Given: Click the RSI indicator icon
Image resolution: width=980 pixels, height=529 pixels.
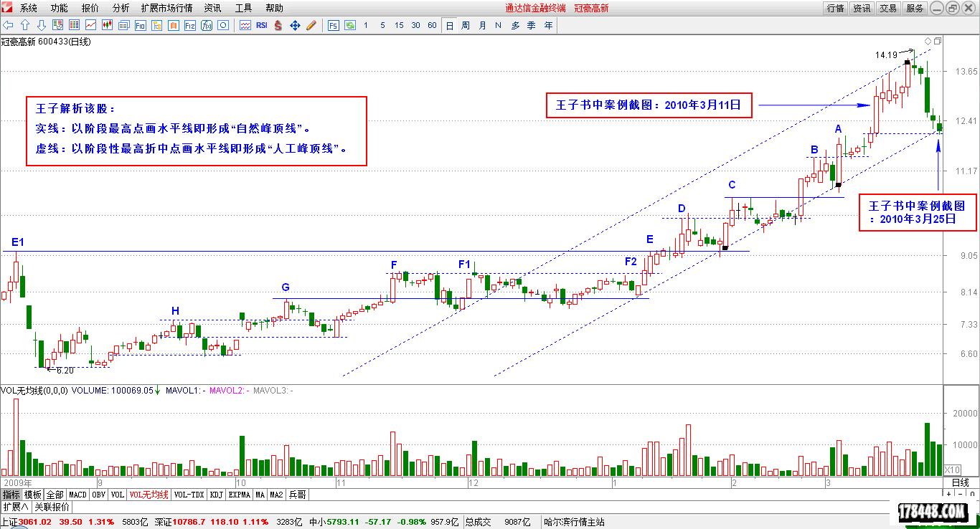Looking at the screenshot, I should click(x=262, y=25).
